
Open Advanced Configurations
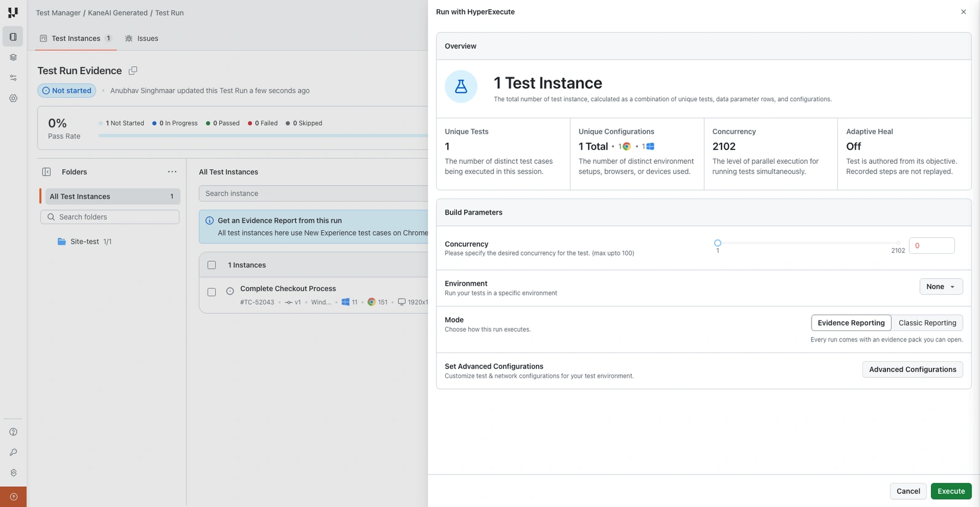pyautogui.click(x=913, y=369)
